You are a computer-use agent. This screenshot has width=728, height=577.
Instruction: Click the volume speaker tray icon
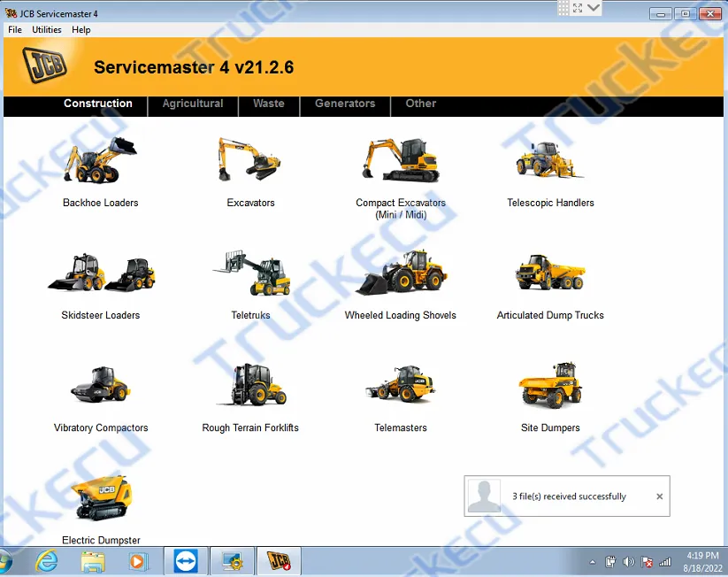628,562
